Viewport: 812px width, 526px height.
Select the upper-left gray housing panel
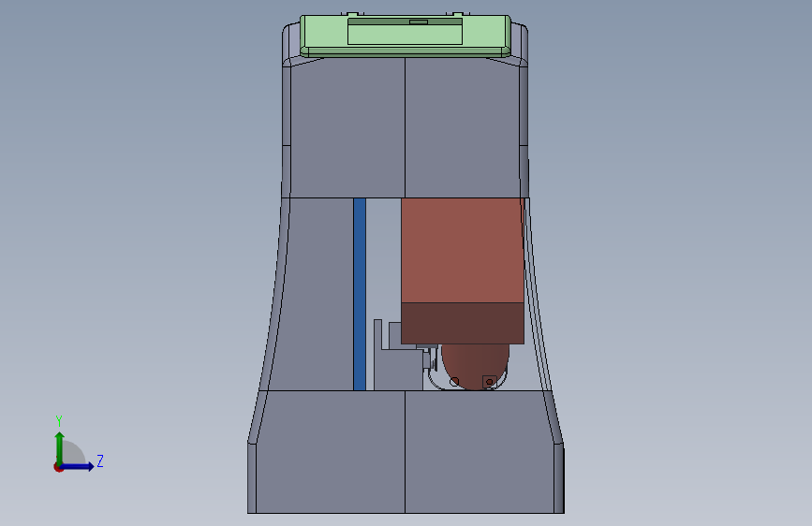[347, 127]
